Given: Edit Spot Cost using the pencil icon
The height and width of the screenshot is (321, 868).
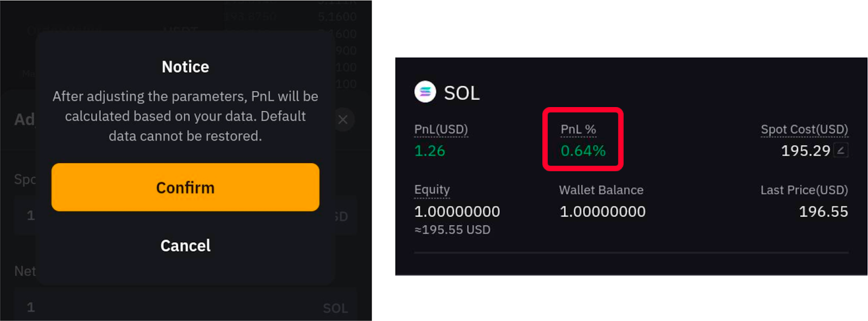Looking at the screenshot, I should point(840,150).
